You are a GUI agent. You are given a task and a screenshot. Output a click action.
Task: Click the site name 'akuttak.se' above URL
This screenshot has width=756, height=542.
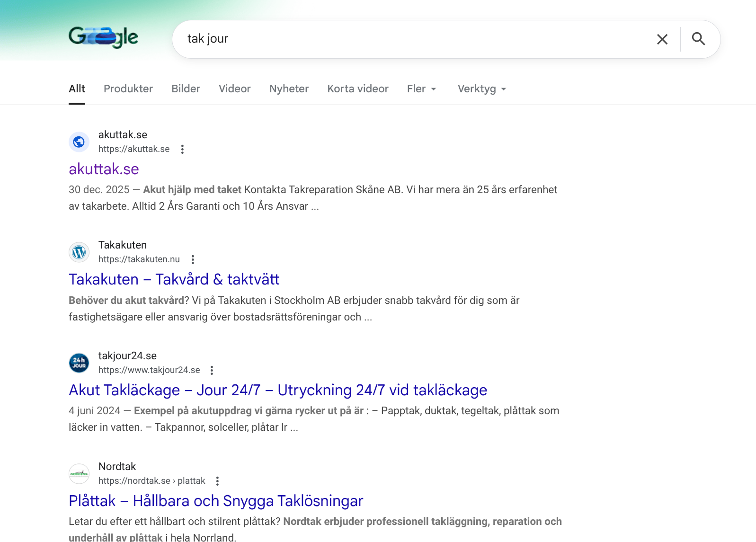(x=123, y=135)
